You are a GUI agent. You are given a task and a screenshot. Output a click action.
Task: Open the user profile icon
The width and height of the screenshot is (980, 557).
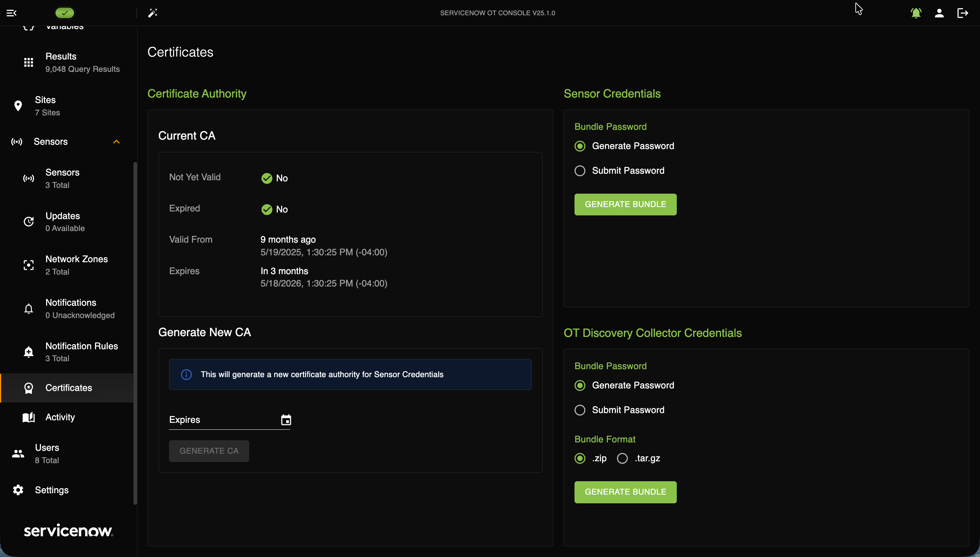pyautogui.click(x=939, y=13)
